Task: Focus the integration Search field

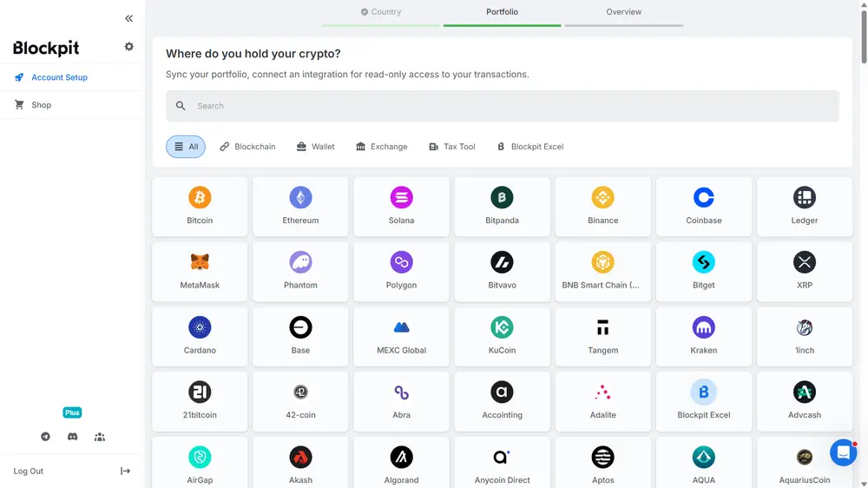Action: pyautogui.click(x=503, y=106)
